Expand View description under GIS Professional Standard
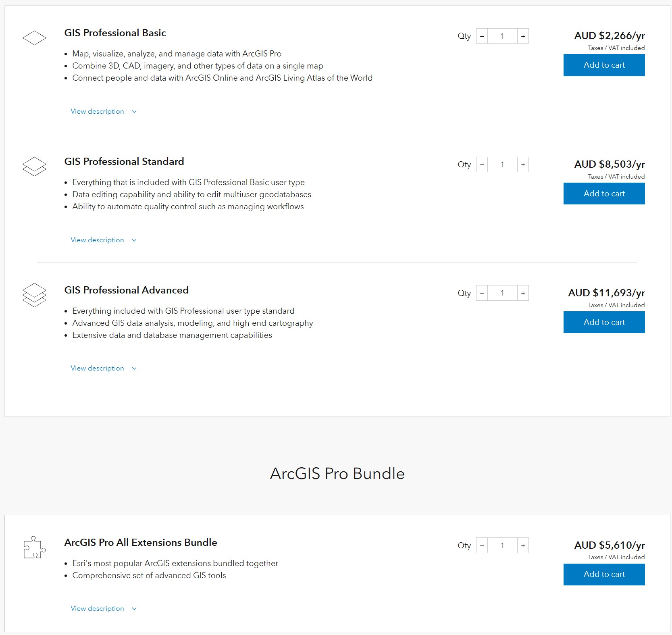672x635 pixels. (104, 240)
